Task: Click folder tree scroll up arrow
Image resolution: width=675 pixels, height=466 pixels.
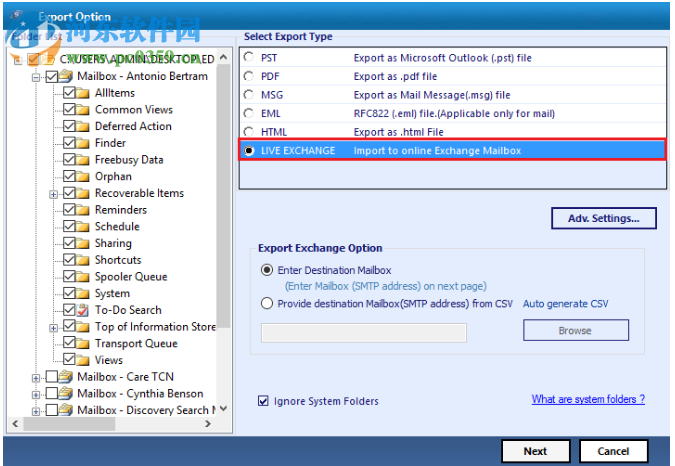Action: point(223,57)
